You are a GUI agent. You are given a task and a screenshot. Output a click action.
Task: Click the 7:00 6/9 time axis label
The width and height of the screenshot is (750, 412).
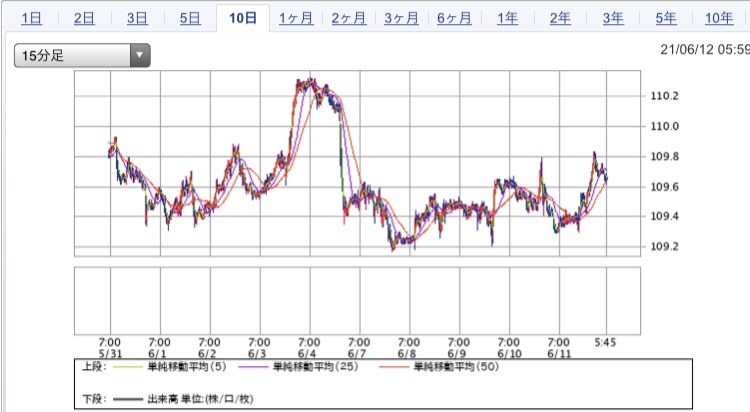pyautogui.click(x=459, y=348)
